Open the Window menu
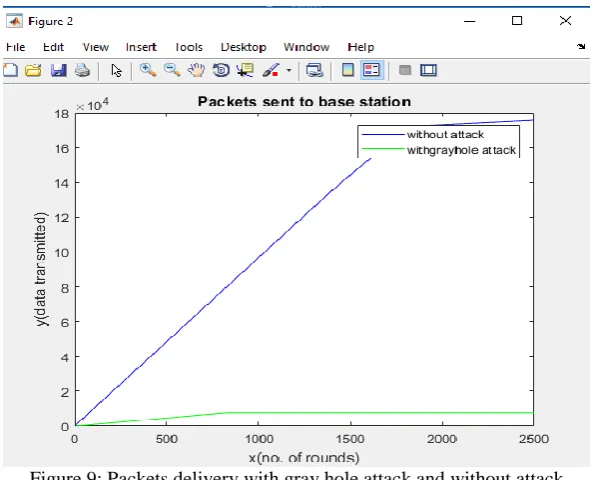 pos(307,47)
